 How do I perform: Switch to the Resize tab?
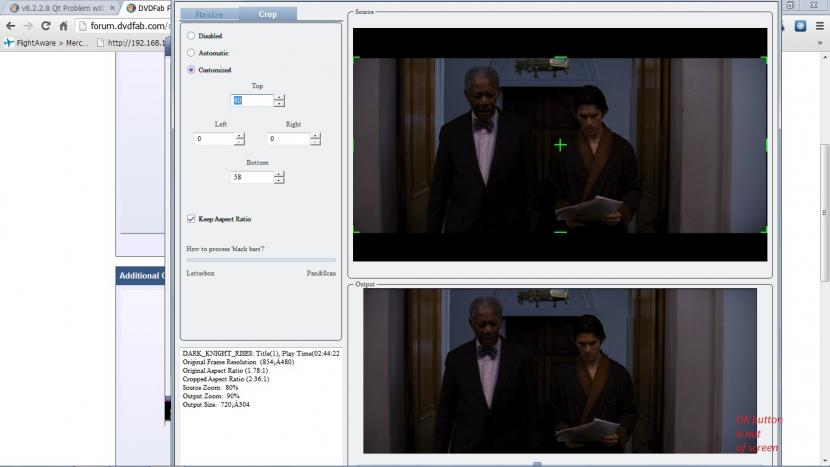coord(210,14)
